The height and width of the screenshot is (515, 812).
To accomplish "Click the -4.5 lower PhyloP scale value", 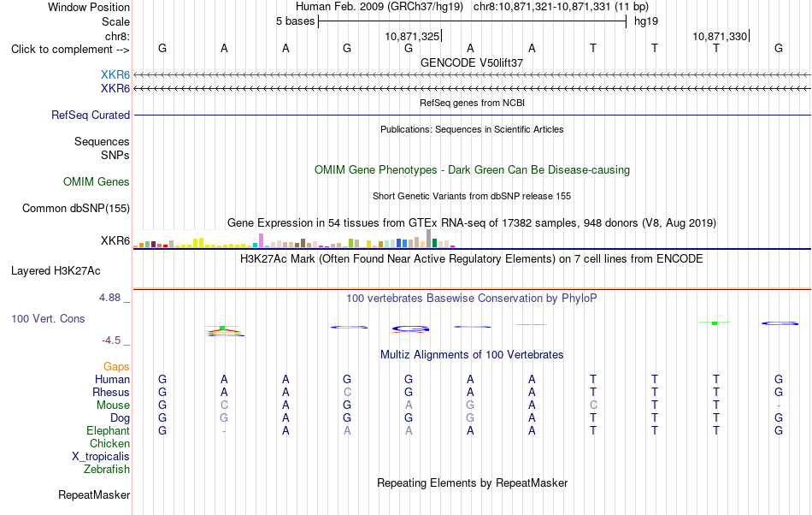I will [111, 340].
